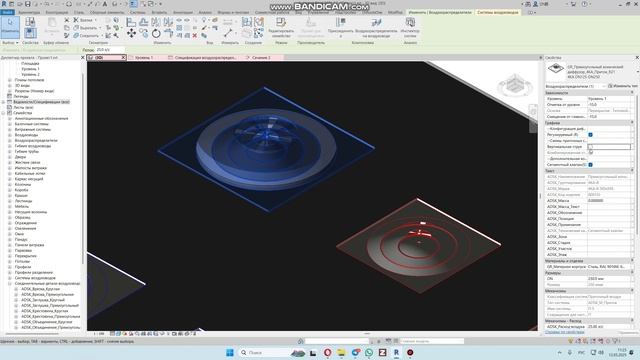Collapse the Графика section in Properties
The height and width of the screenshot is (360, 640).
click(x=632, y=122)
